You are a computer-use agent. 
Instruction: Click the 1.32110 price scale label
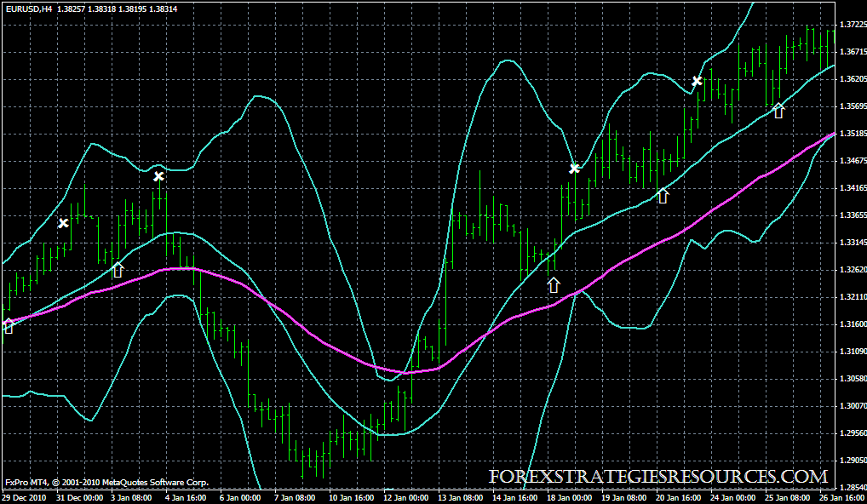(852, 297)
